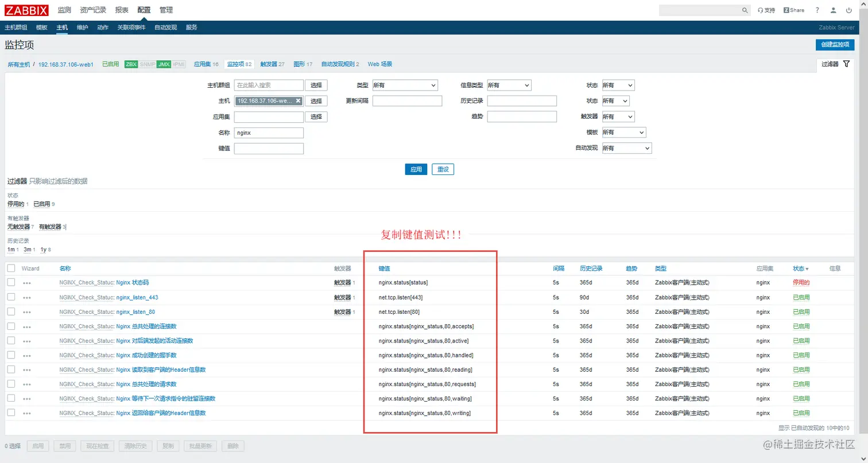Open the user profile icon
Viewport: 868px width, 463px height.
[x=834, y=10]
